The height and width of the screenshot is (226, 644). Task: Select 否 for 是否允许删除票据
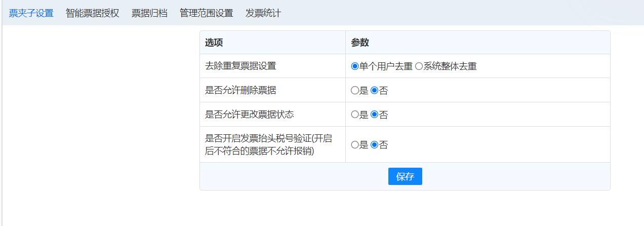375,91
